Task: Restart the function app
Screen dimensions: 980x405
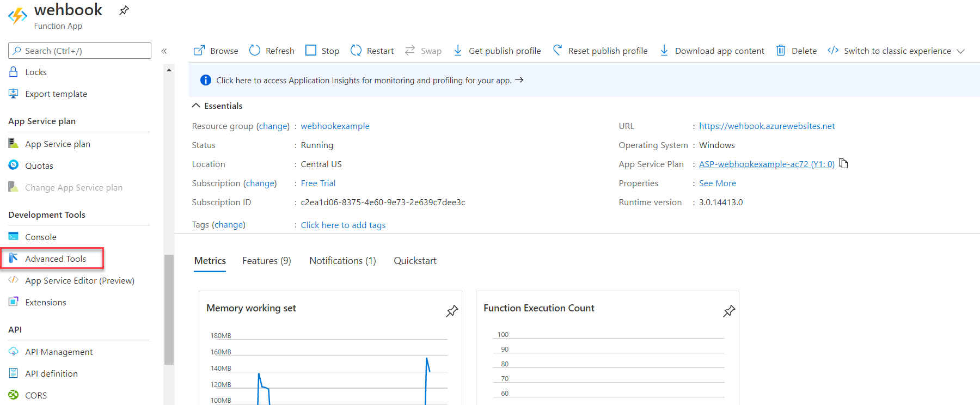Action: [372, 51]
